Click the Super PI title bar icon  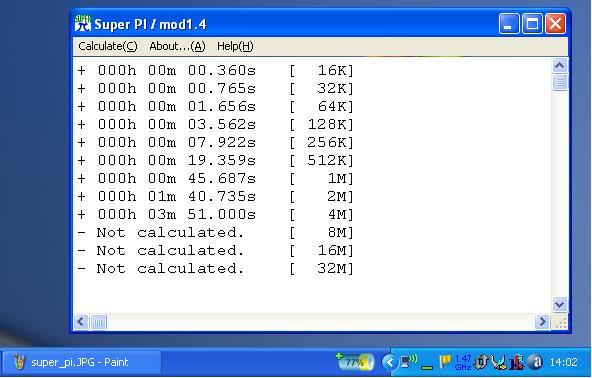(x=83, y=24)
